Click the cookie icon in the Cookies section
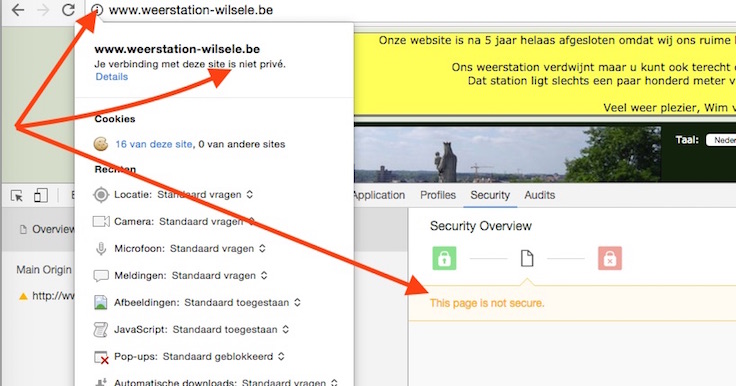The image size is (736, 386). click(x=101, y=144)
